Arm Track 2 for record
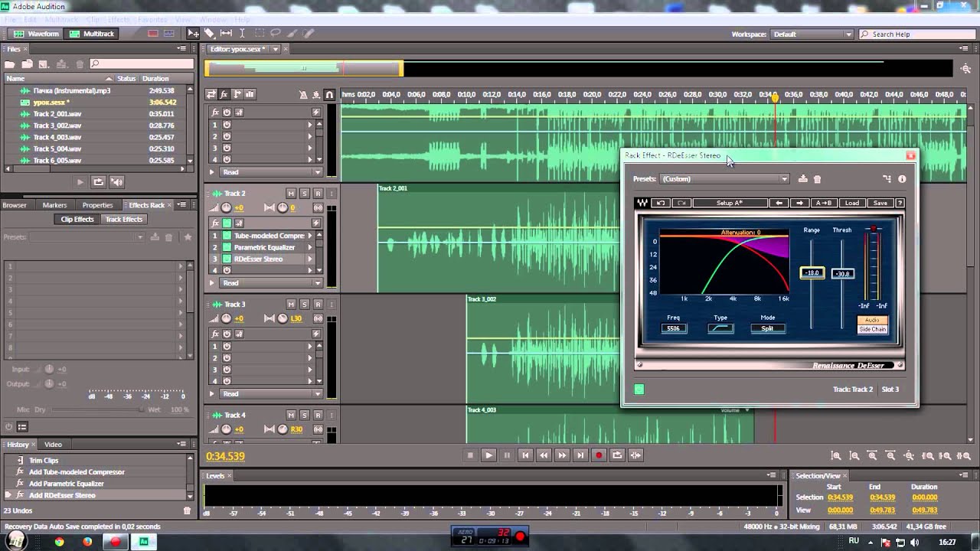The image size is (980, 551). (318, 194)
